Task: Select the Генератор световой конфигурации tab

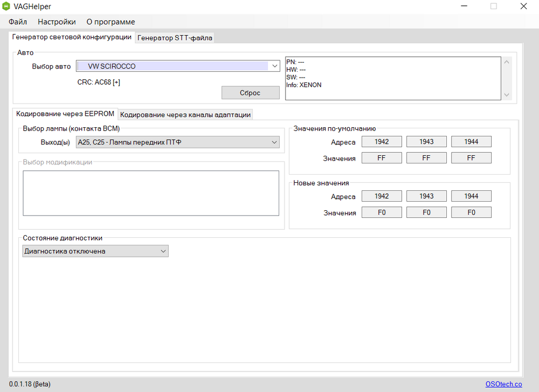Action: click(x=72, y=37)
